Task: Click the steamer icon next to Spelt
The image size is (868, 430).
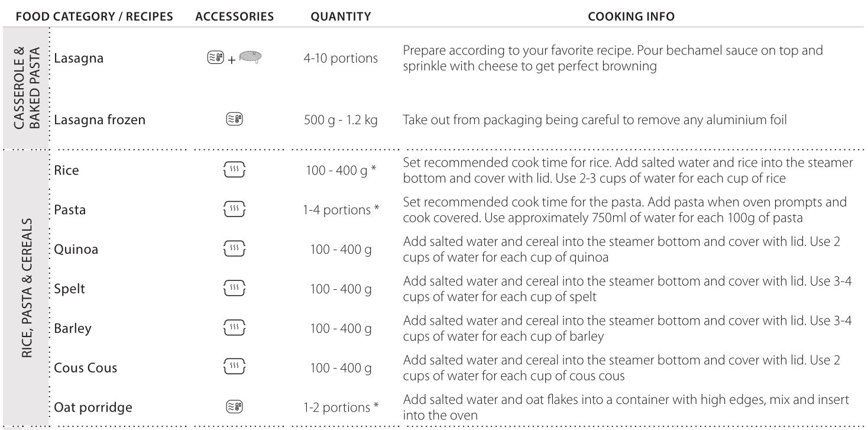Action: (x=235, y=290)
